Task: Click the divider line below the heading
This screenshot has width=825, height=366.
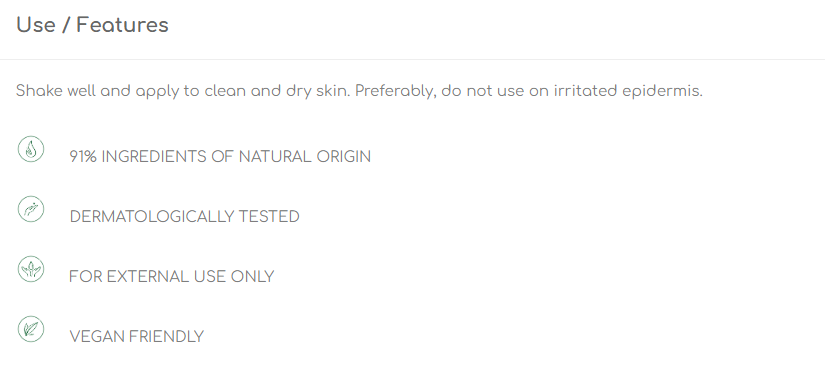Action: coord(412,59)
